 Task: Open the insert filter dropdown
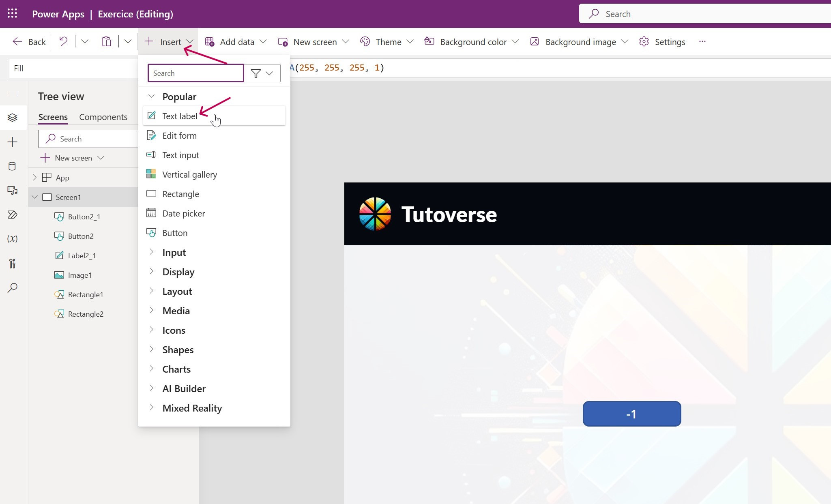point(262,73)
